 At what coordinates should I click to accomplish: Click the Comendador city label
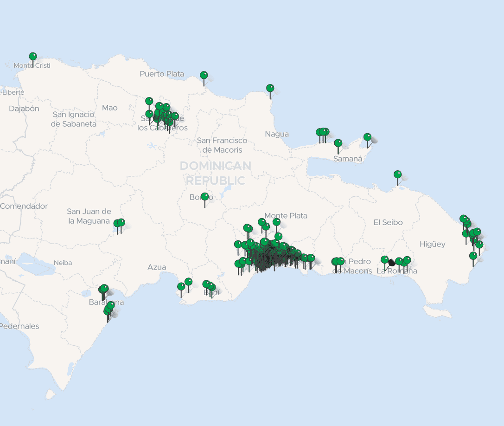[x=24, y=206]
